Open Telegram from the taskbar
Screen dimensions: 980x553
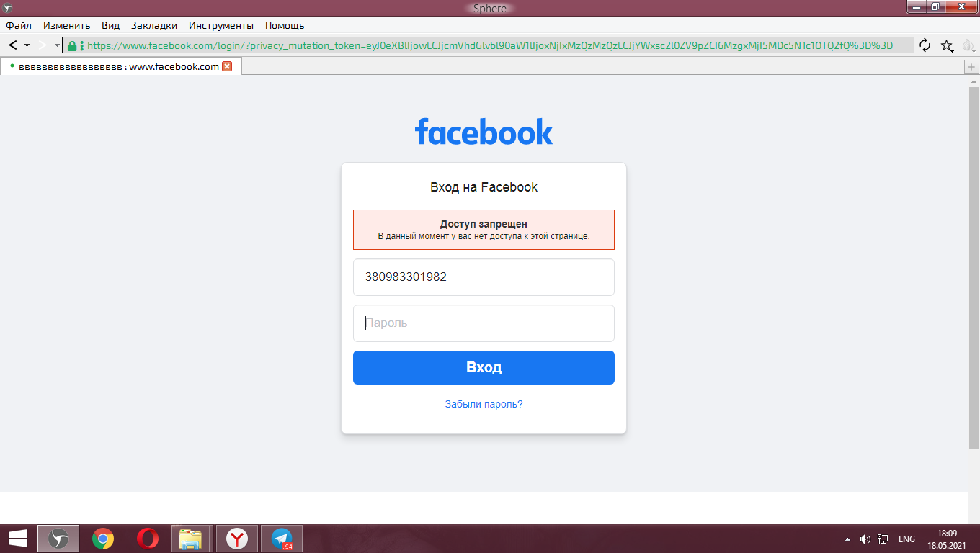[x=282, y=539]
